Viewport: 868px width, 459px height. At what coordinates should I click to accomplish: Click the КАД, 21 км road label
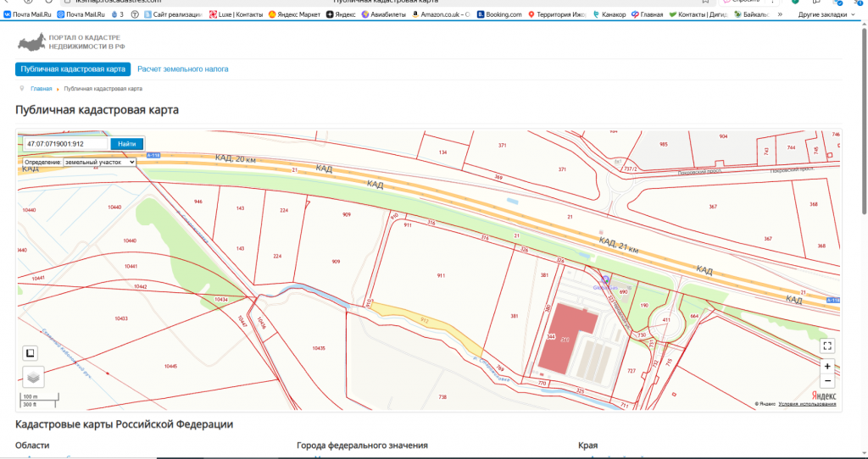pos(618,245)
